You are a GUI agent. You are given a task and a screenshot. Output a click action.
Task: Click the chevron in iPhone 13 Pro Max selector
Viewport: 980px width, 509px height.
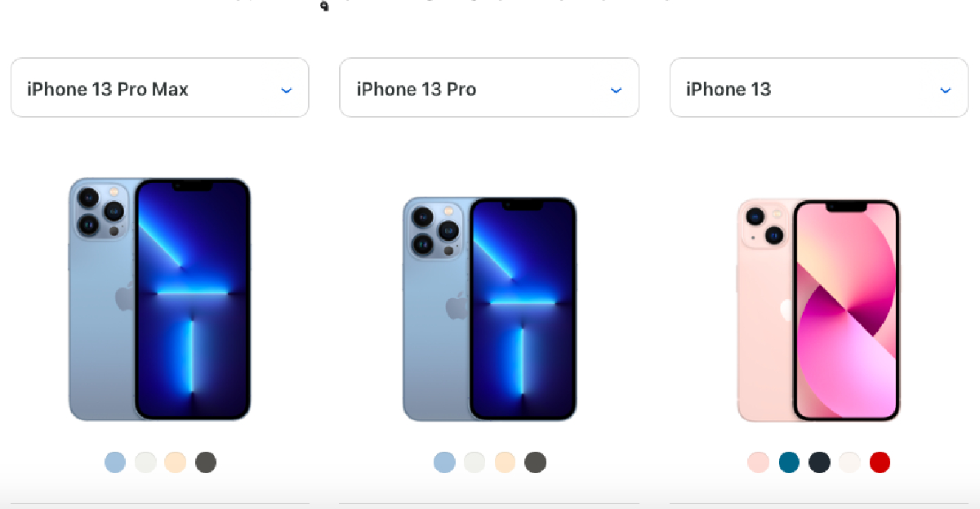286,90
